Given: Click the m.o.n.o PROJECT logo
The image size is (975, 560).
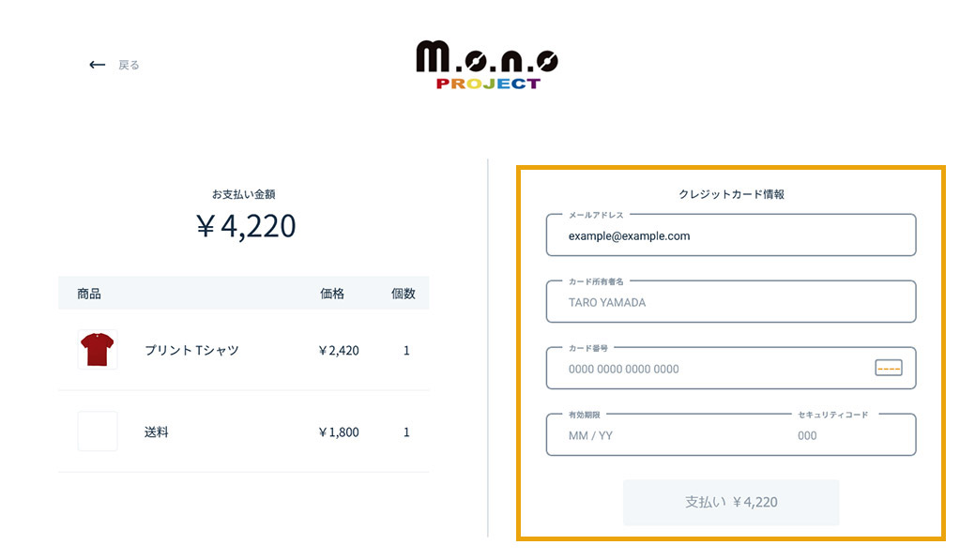Looking at the screenshot, I should [x=487, y=66].
